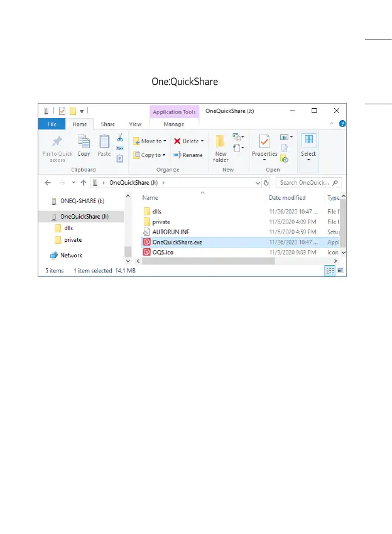392x534 pixels.
Task: Sort by the Type column header
Action: pos(333,197)
